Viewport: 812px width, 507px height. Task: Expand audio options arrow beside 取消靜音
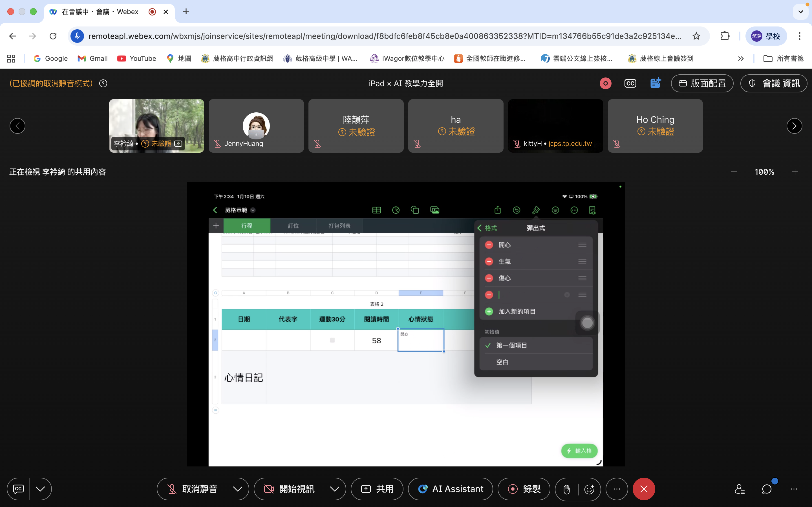click(238, 489)
